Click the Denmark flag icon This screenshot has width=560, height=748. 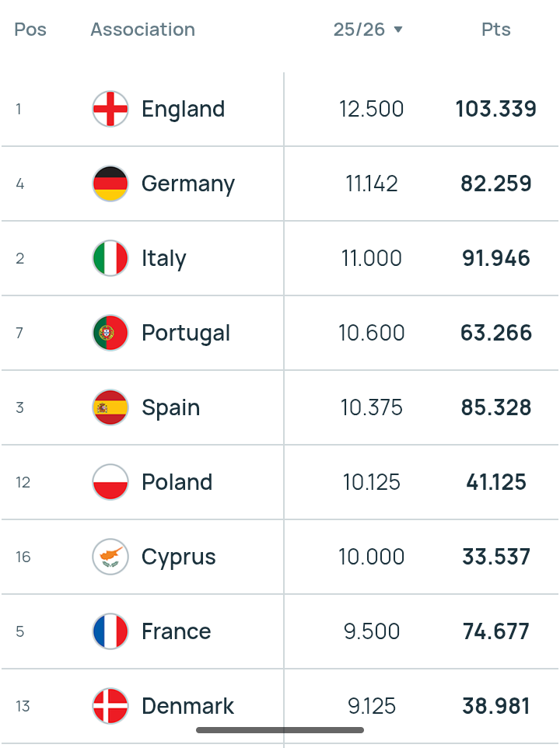(x=110, y=706)
